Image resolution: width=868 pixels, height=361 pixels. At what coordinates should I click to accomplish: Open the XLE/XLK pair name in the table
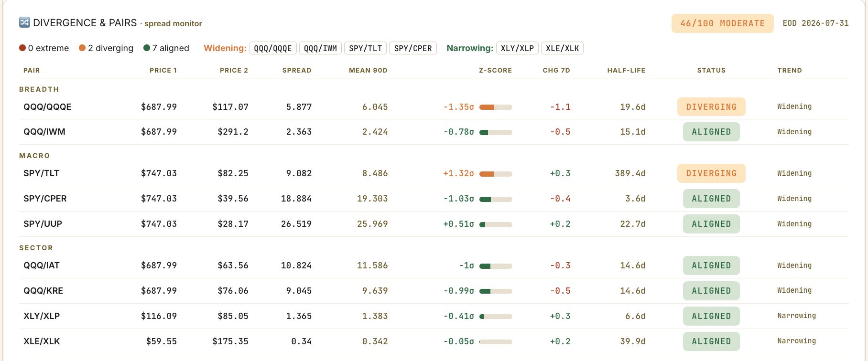pyautogui.click(x=42, y=341)
